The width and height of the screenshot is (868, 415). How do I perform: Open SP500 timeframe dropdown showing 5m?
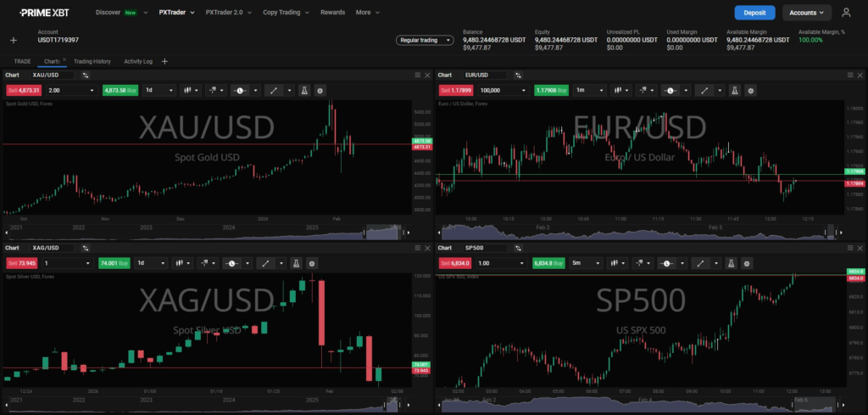click(x=586, y=264)
